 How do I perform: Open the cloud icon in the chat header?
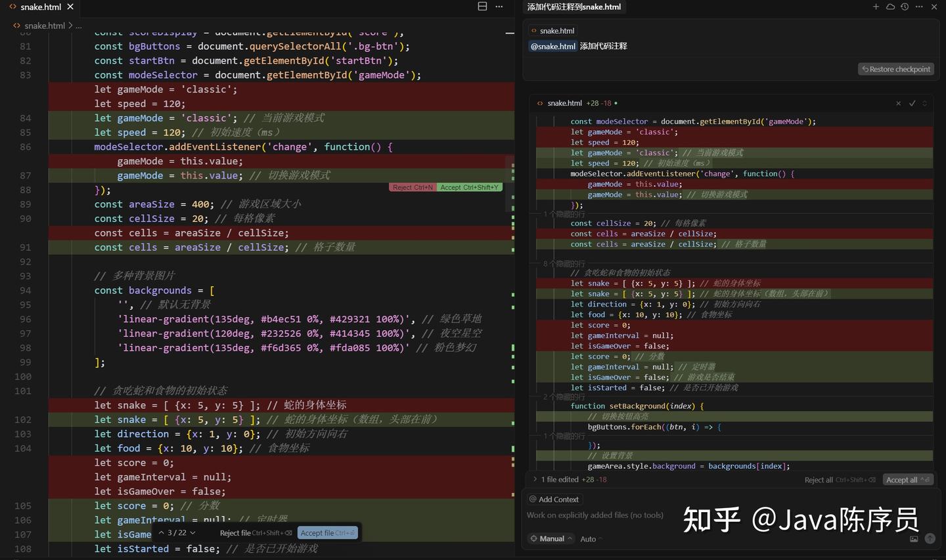click(x=890, y=7)
